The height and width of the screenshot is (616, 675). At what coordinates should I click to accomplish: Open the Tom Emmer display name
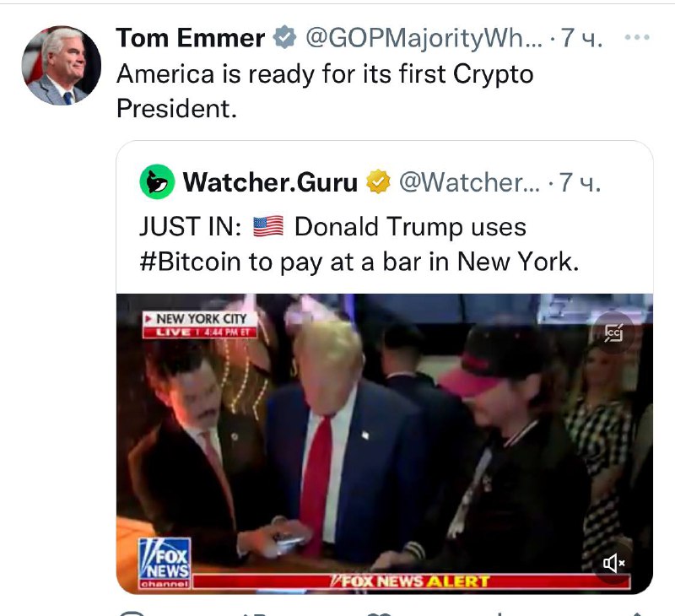point(191,38)
